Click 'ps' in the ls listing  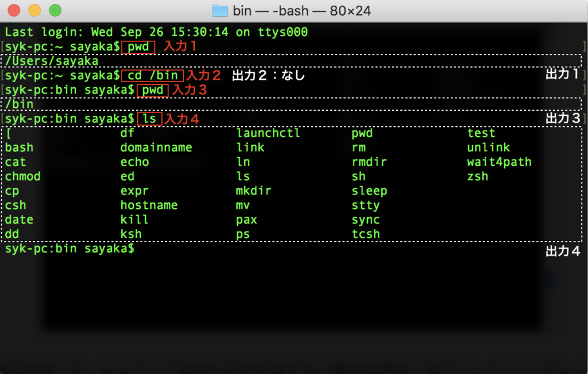pos(243,234)
